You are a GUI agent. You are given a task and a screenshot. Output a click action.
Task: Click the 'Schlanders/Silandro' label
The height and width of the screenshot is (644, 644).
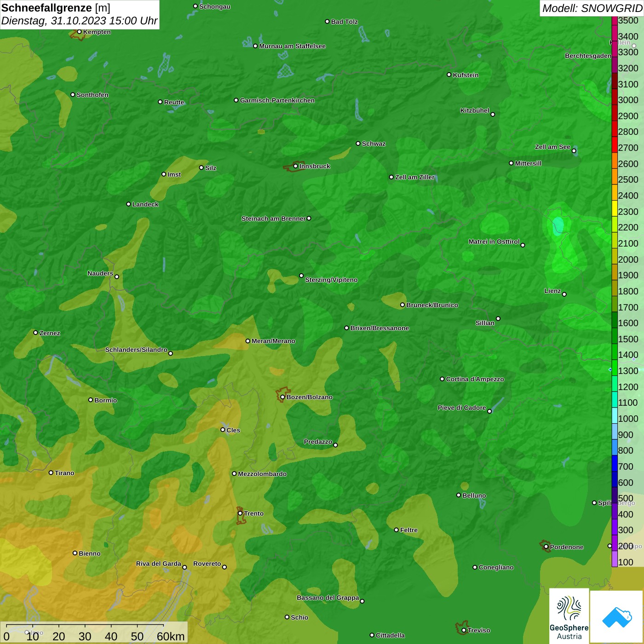pyautogui.click(x=136, y=350)
